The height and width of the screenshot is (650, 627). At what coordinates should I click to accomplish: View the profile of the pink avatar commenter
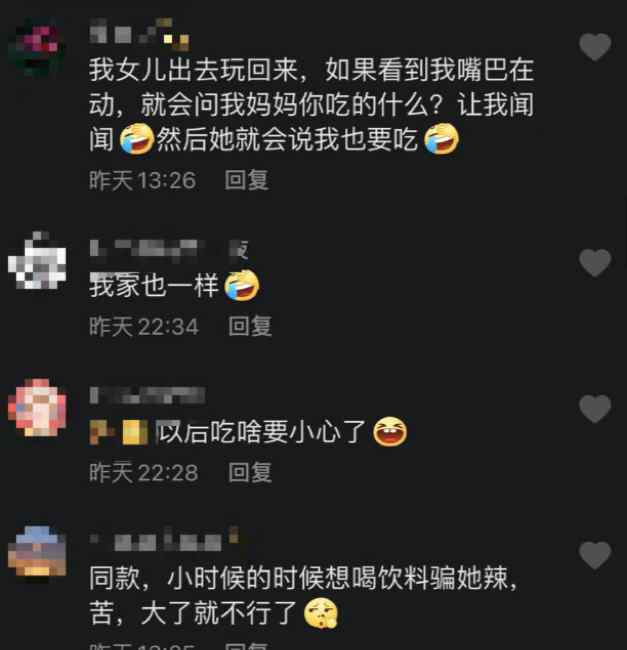tap(37, 407)
